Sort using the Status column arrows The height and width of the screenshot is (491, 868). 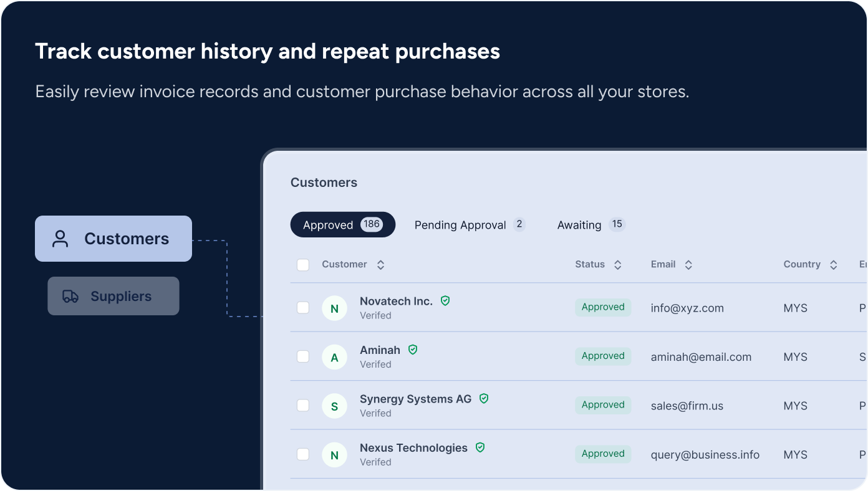click(x=617, y=265)
